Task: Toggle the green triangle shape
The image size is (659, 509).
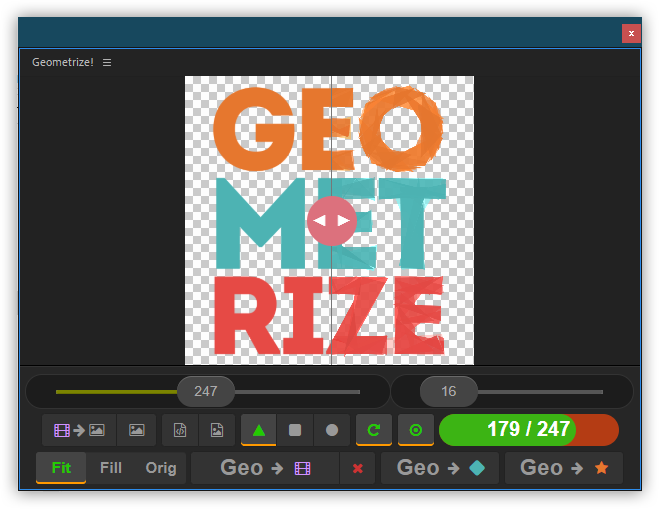Action: click(258, 430)
